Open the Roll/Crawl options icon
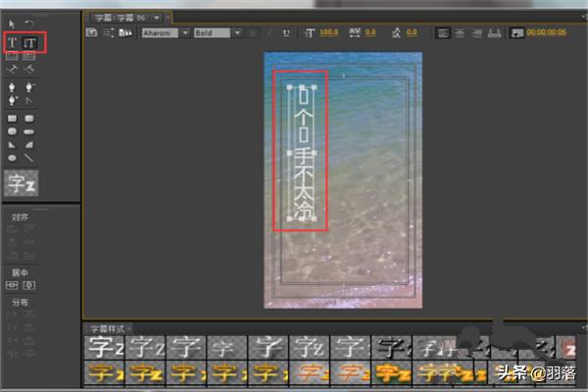This screenshot has height=392, width=588. click(x=109, y=32)
